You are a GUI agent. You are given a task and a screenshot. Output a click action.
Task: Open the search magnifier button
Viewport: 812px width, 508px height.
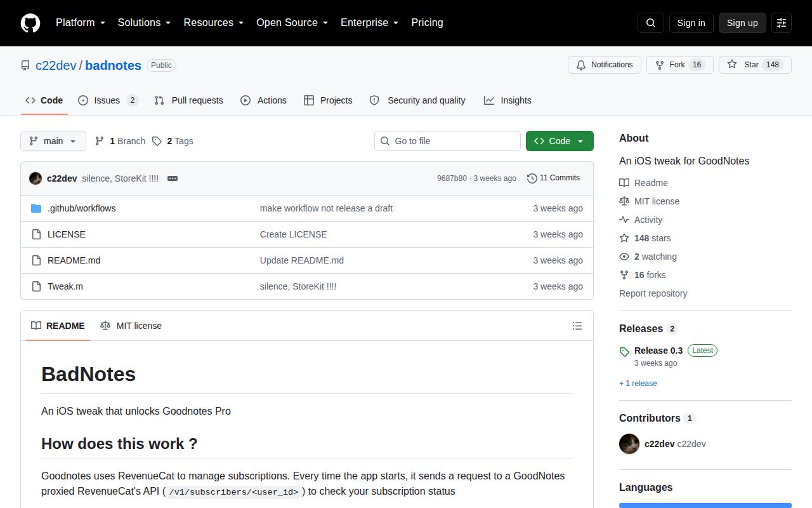[x=651, y=23]
